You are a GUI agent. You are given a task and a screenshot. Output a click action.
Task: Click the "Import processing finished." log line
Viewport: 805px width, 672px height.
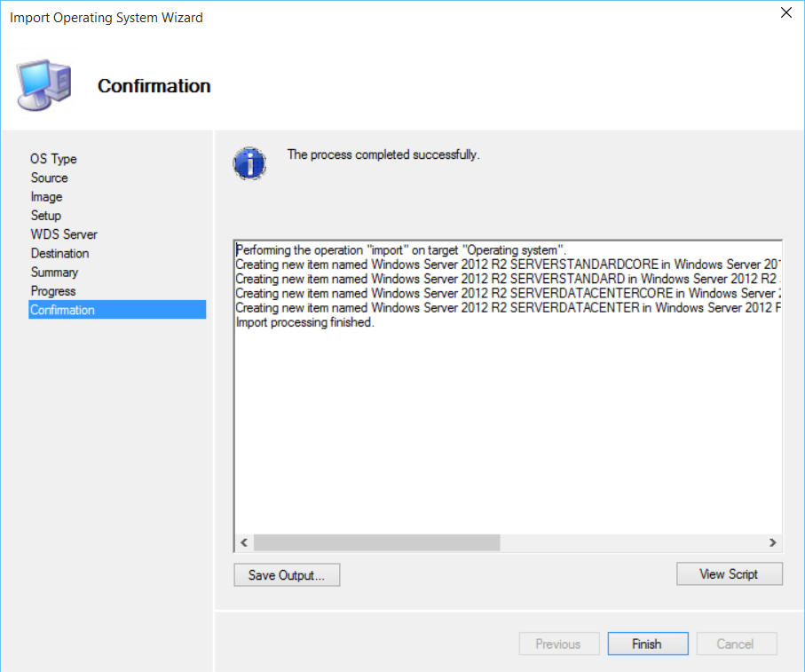(x=305, y=322)
